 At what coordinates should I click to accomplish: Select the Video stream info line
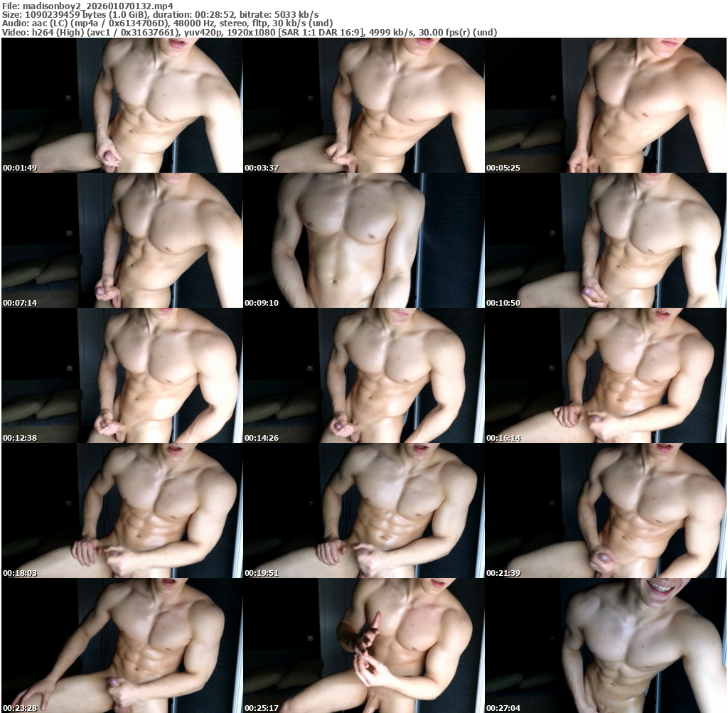click(x=249, y=33)
